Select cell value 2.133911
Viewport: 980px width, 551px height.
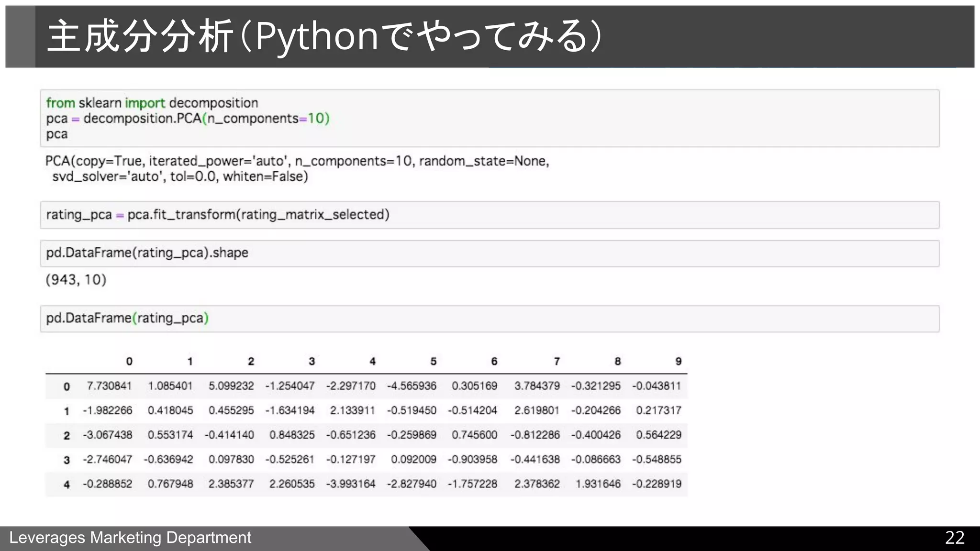pos(353,410)
